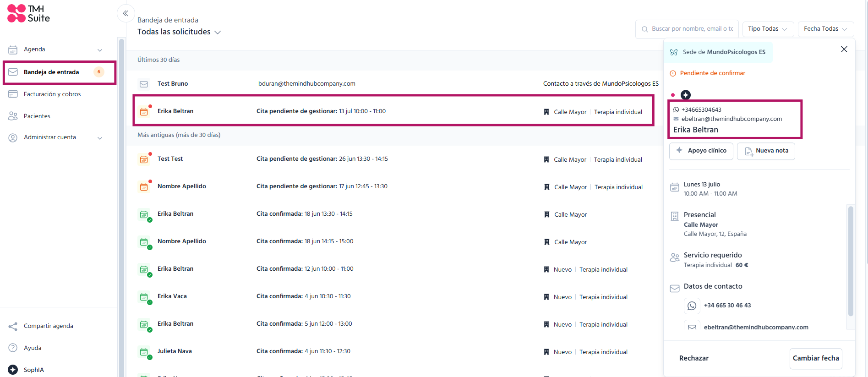Click bduran@themindhubcompany.com email text

point(307,84)
